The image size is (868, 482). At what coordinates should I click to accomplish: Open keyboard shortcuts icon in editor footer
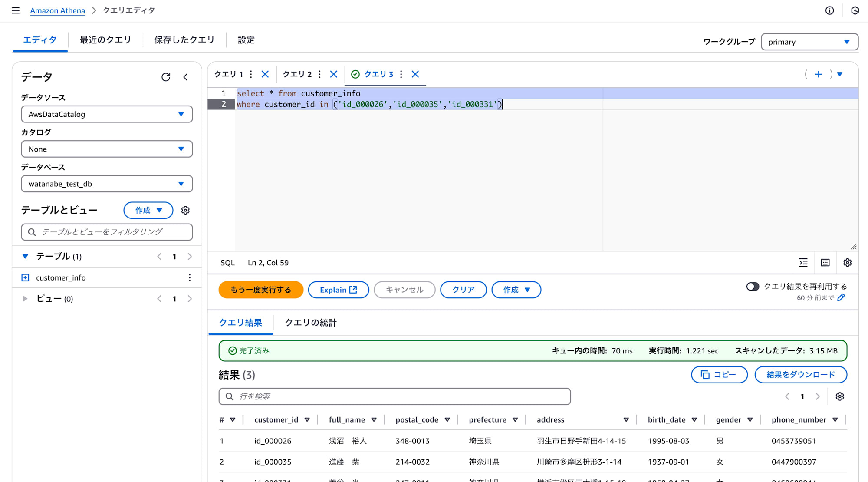pyautogui.click(x=825, y=263)
